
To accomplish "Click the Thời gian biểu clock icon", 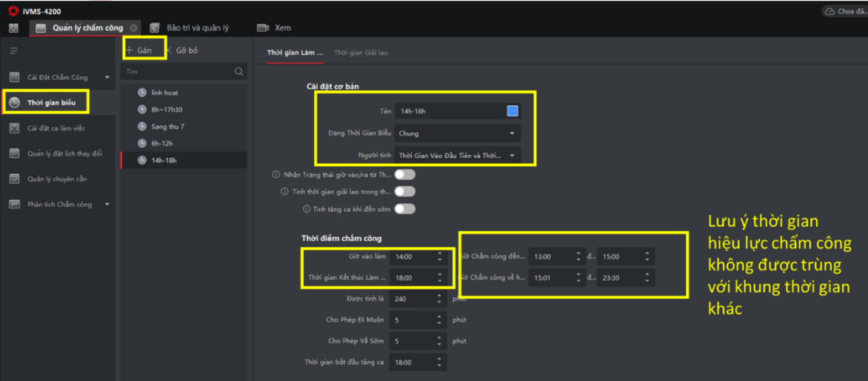I will (14, 102).
